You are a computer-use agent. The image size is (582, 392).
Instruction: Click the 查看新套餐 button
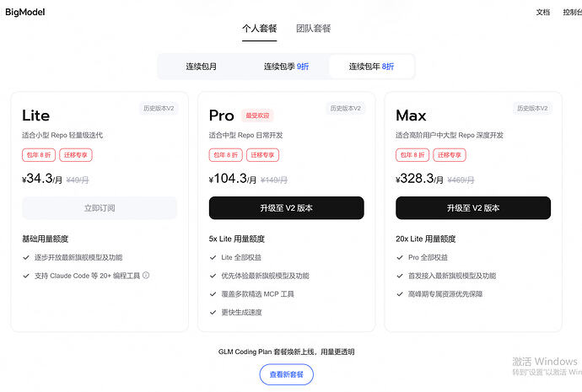point(286,374)
